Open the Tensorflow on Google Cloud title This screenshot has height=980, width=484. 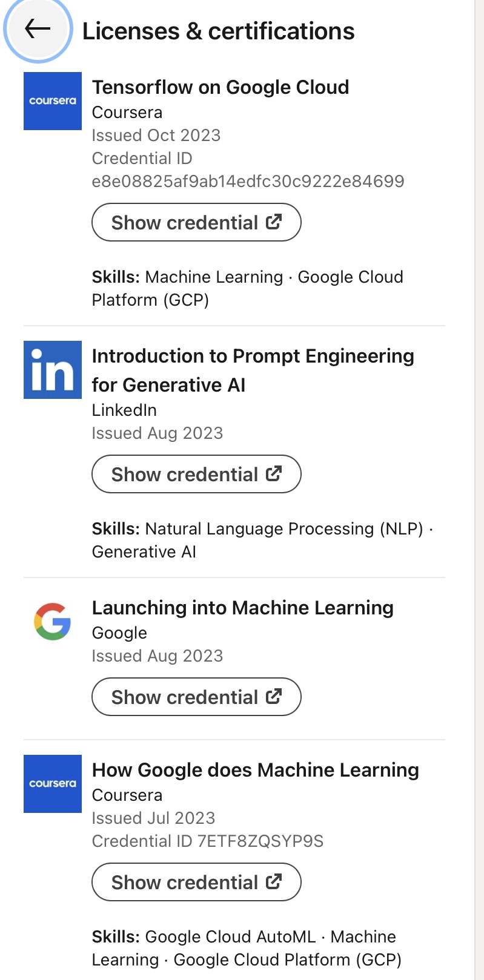(220, 87)
